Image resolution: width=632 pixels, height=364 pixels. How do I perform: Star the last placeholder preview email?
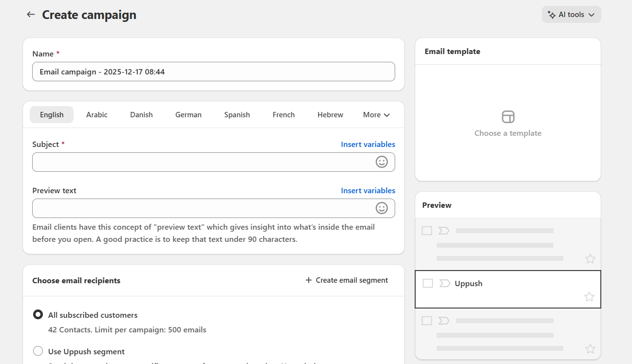tap(590, 348)
